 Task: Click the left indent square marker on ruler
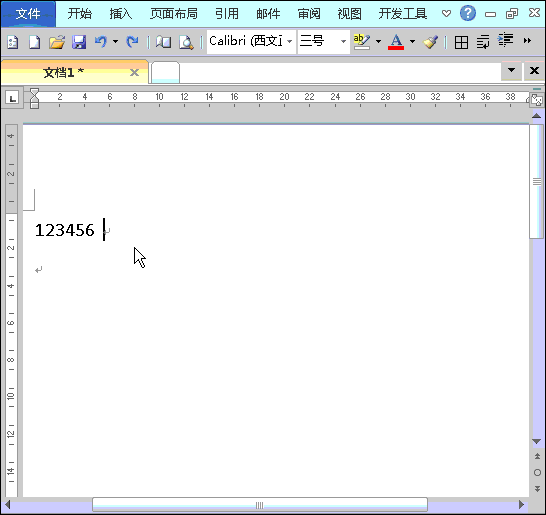pos(34,105)
